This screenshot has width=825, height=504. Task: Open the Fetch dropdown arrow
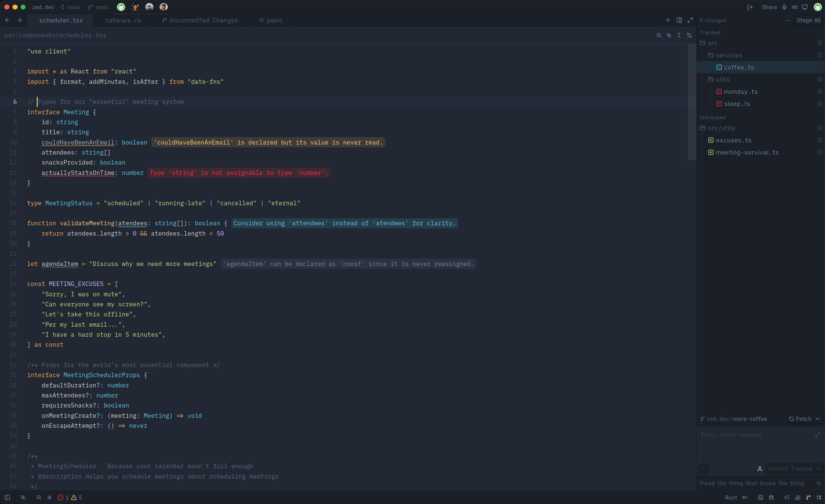817,419
